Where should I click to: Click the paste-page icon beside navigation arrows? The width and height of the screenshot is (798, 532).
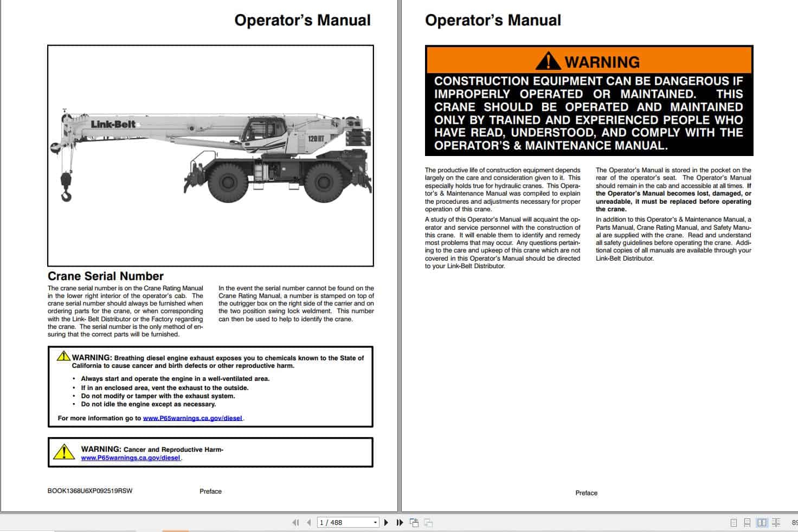tap(415, 522)
